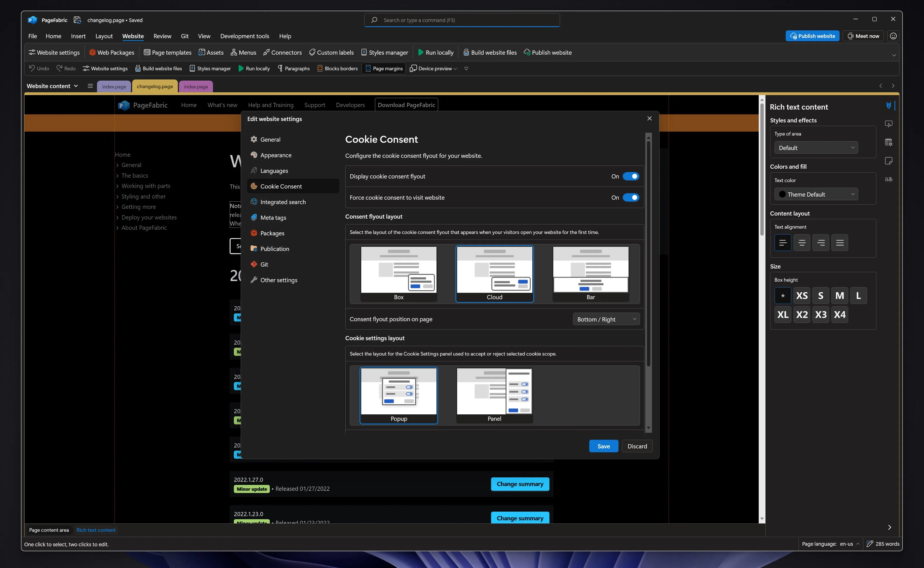Image resolution: width=924 pixels, height=568 pixels.
Task: Open Other settings section
Action: 293,280
